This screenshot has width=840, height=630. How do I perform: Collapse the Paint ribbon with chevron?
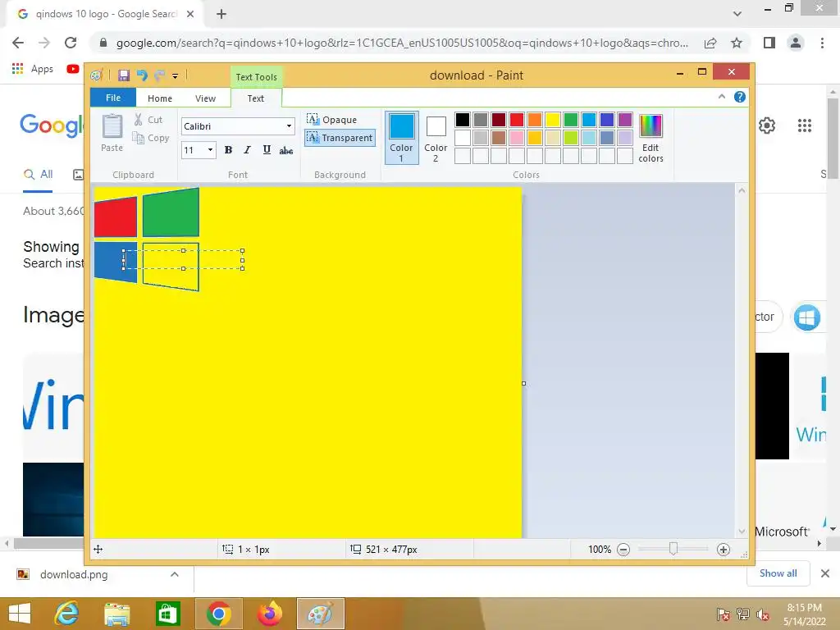[722, 97]
